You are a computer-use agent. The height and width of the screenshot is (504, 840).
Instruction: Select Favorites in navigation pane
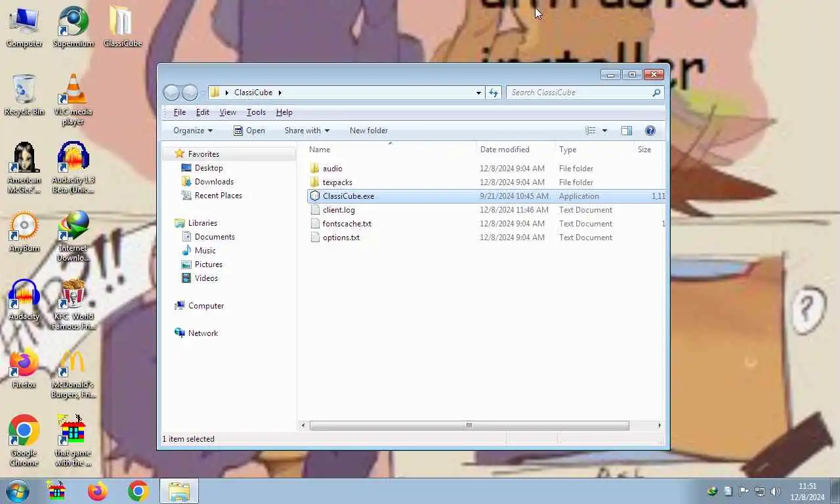pyautogui.click(x=203, y=154)
